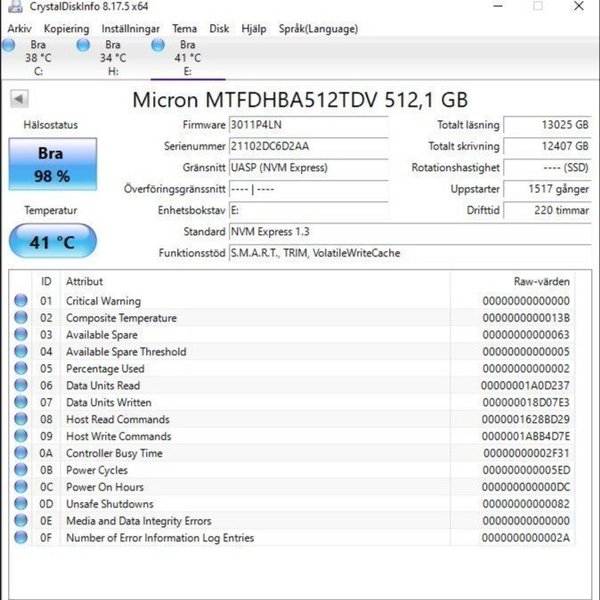The image size is (600, 600).
Task: Click the status orb for Critical Warning
Action: (21, 300)
